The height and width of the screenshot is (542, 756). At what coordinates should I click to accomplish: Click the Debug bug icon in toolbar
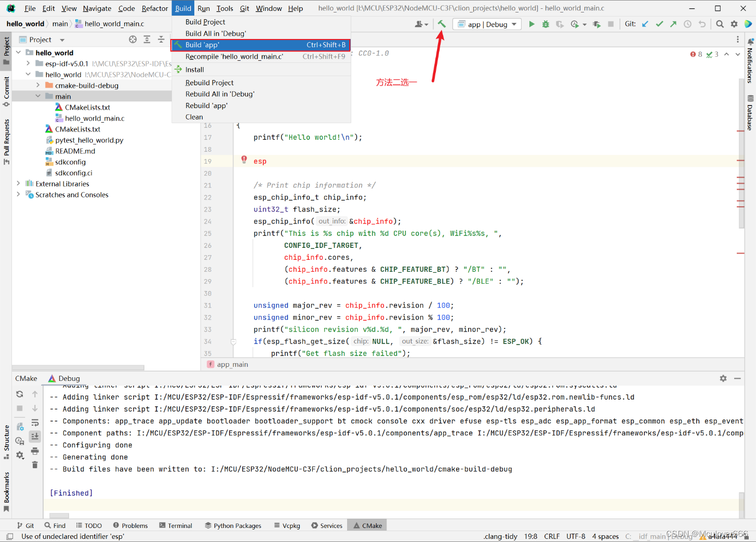(546, 24)
